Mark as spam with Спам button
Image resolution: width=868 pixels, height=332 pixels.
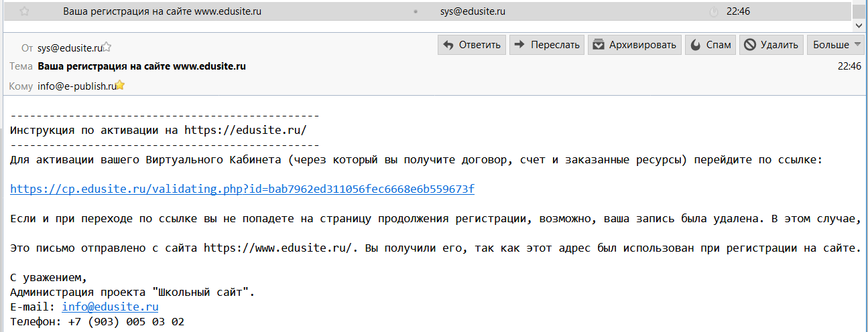(710, 45)
